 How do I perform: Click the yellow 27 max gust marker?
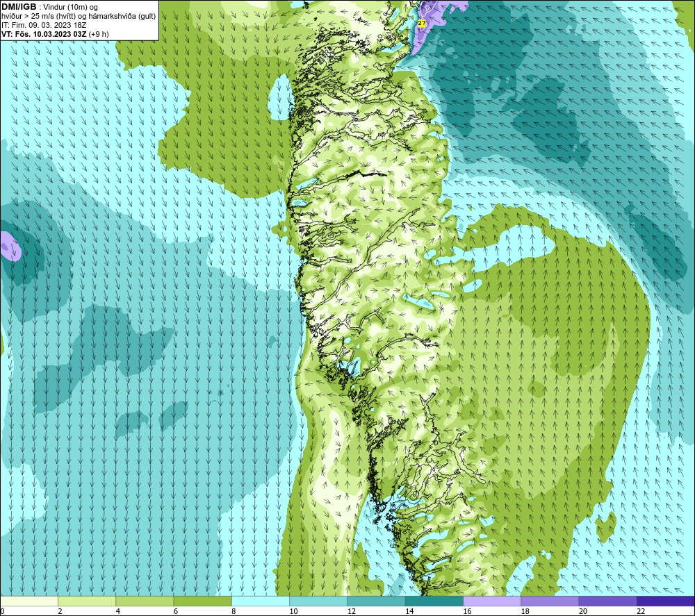(422, 23)
